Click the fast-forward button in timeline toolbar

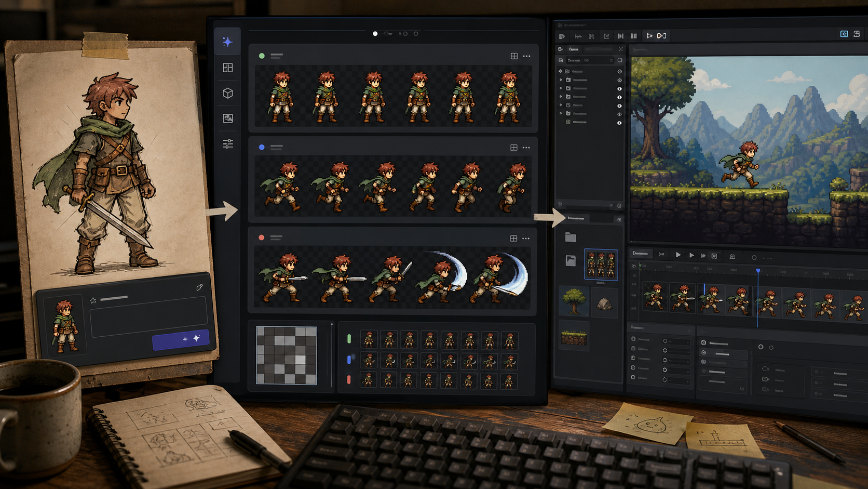pos(703,256)
